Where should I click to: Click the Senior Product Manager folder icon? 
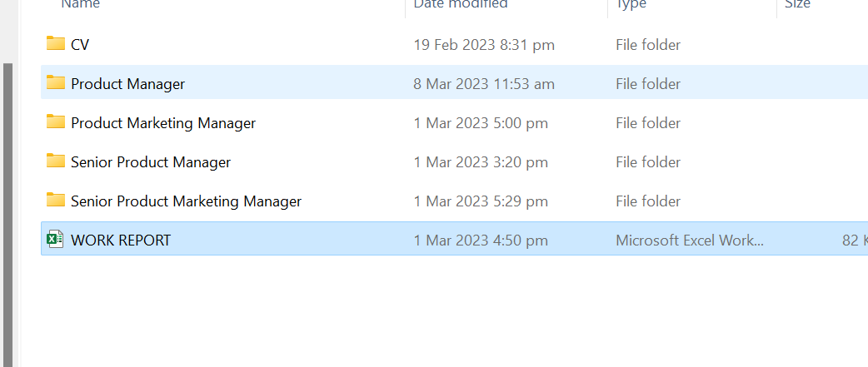click(x=56, y=161)
